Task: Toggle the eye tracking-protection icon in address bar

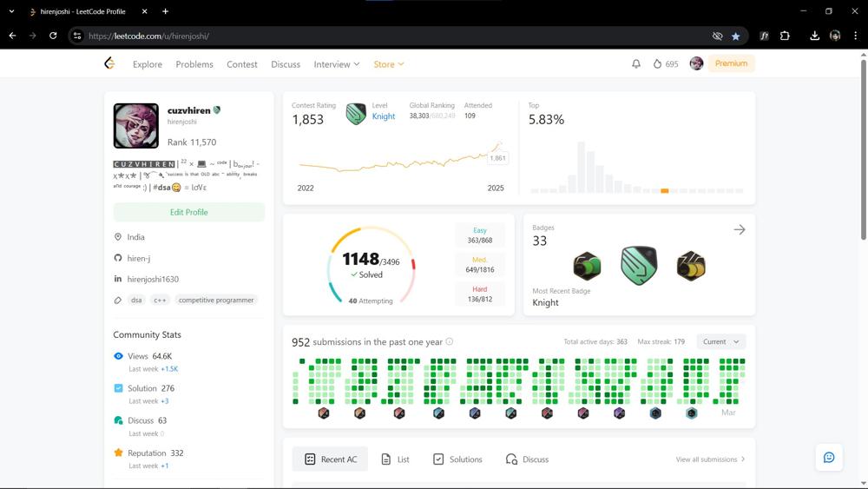Action: [717, 36]
